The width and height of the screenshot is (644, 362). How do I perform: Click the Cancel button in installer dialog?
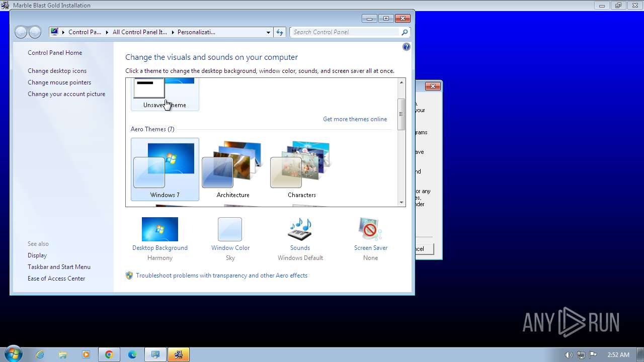click(424, 249)
